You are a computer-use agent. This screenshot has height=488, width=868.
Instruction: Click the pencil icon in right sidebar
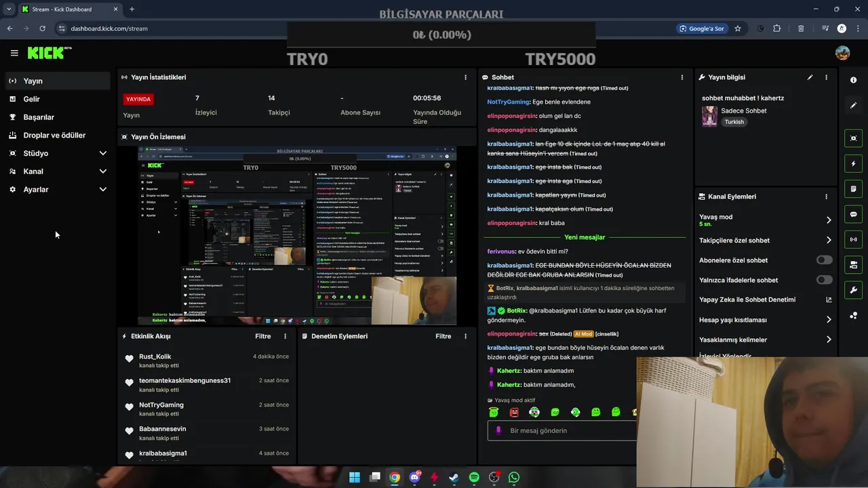pos(853,106)
